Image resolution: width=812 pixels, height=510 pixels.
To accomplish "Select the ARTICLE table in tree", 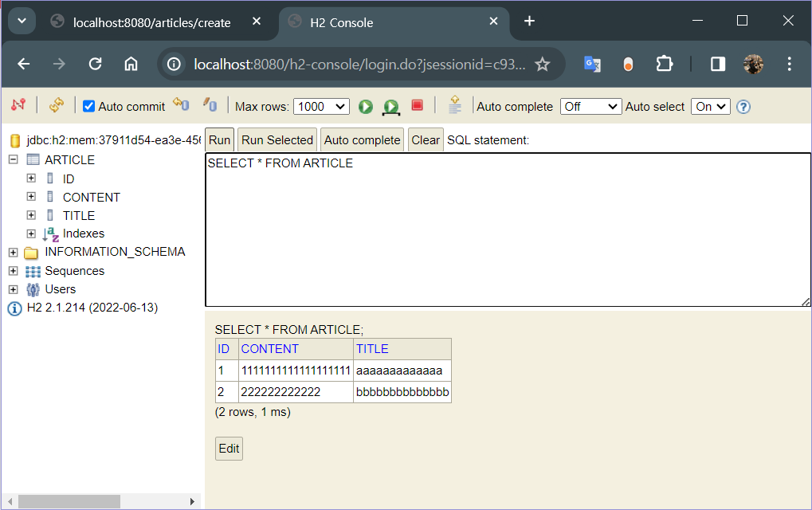I will pos(69,160).
